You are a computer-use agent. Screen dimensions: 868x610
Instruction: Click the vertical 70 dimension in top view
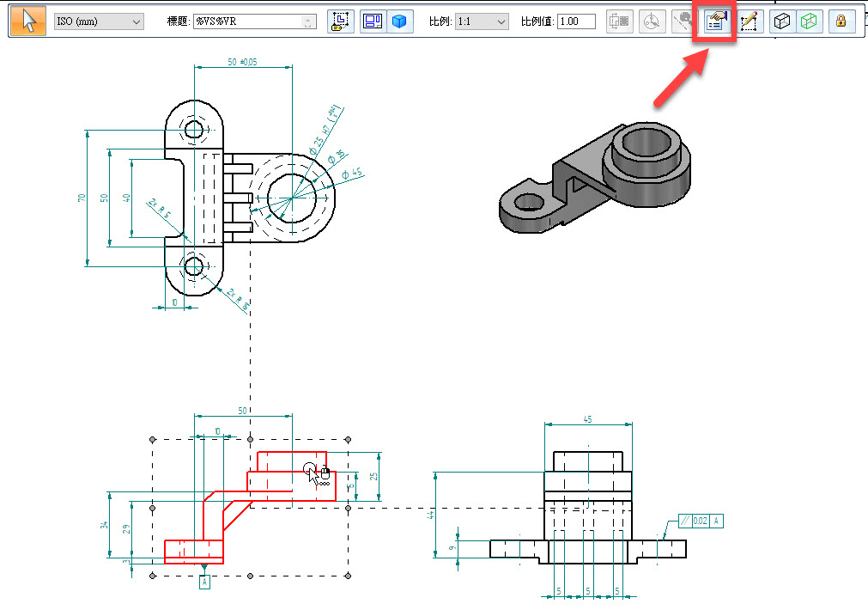[82, 198]
